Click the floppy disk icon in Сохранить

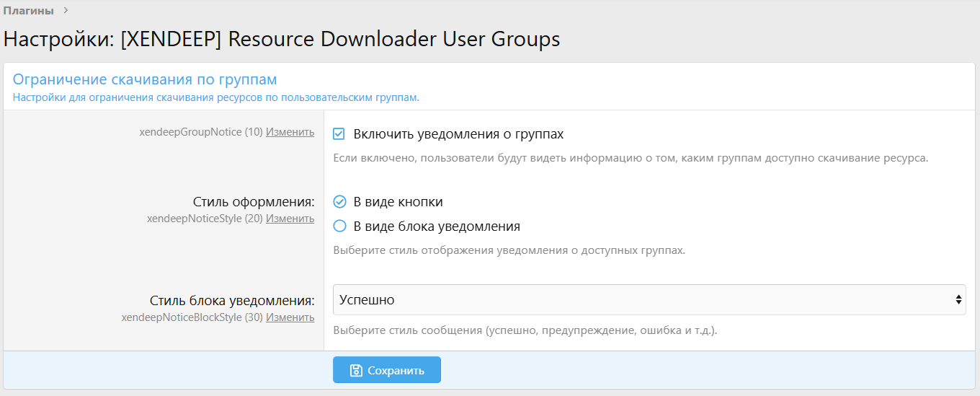pos(355,371)
